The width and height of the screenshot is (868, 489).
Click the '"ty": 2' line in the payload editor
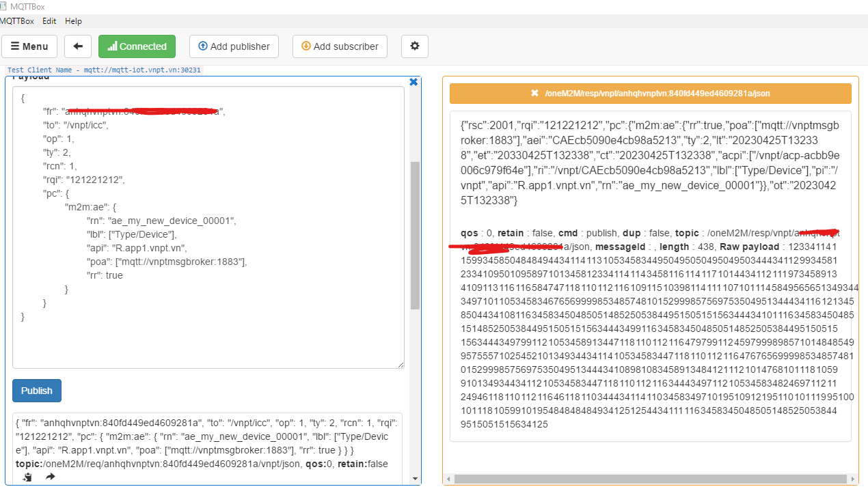57,152
